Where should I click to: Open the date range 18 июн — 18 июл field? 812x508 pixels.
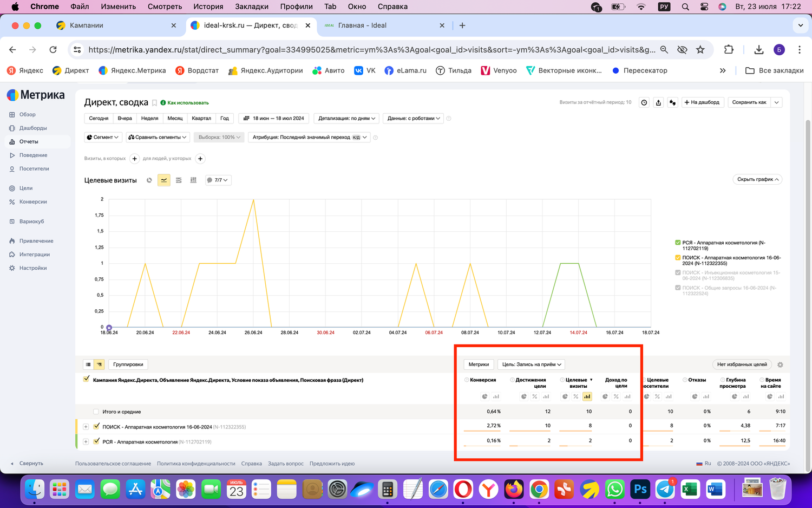(x=274, y=118)
